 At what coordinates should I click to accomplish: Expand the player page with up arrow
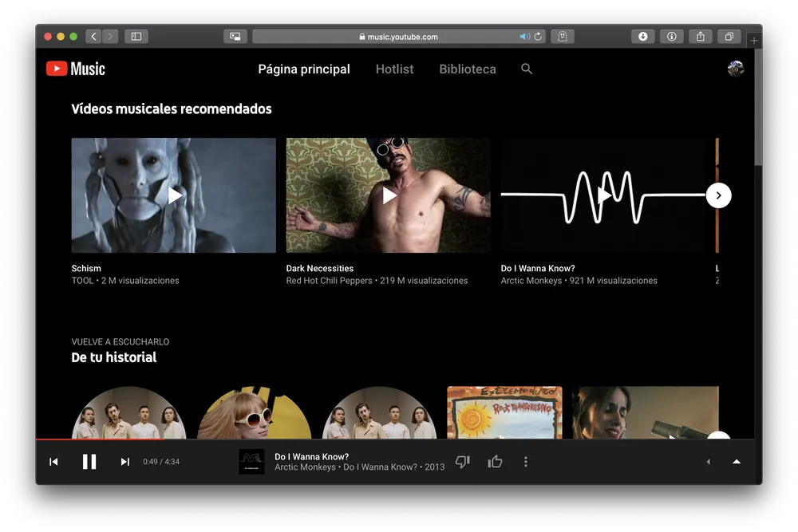(736, 462)
